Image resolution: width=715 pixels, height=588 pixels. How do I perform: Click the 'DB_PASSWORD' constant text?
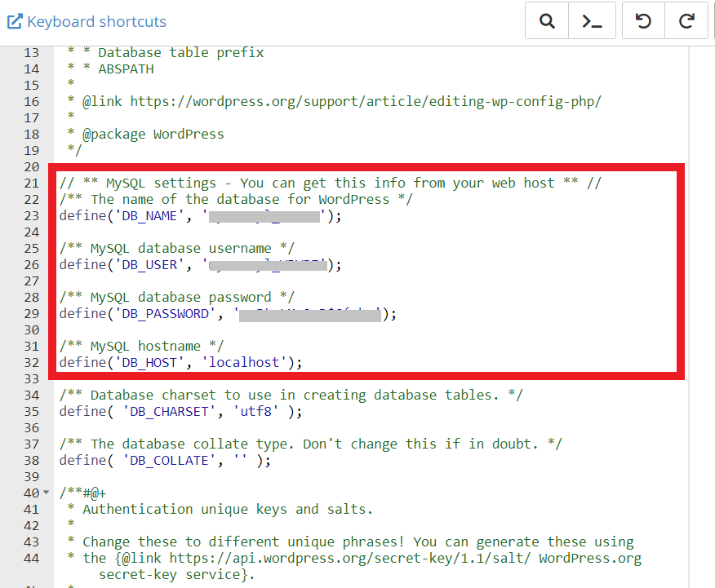(x=165, y=313)
